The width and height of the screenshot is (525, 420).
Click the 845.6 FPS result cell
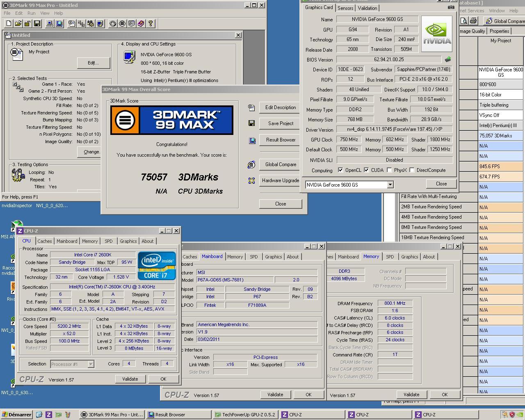click(500, 167)
